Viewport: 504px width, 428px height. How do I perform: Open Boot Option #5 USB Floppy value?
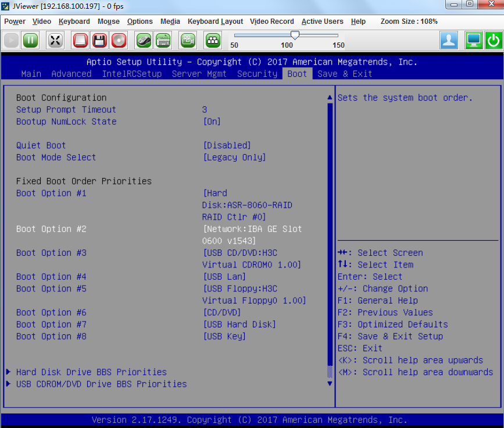(x=254, y=295)
